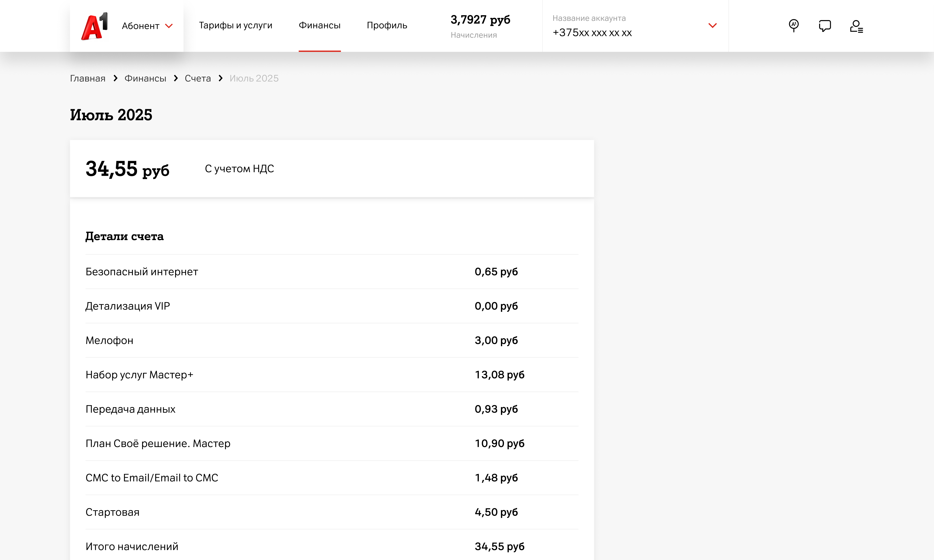Open the store locator map pin icon

coord(793,26)
